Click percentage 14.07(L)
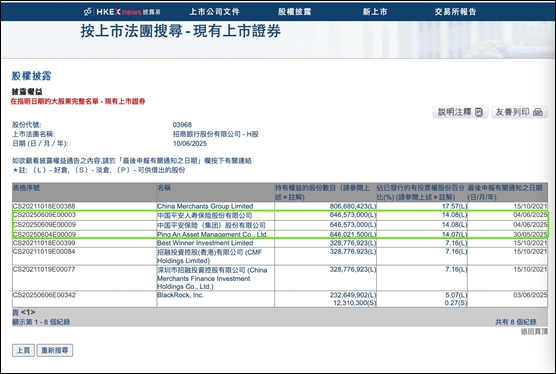Screen dimensions: 556x374 tap(455, 234)
